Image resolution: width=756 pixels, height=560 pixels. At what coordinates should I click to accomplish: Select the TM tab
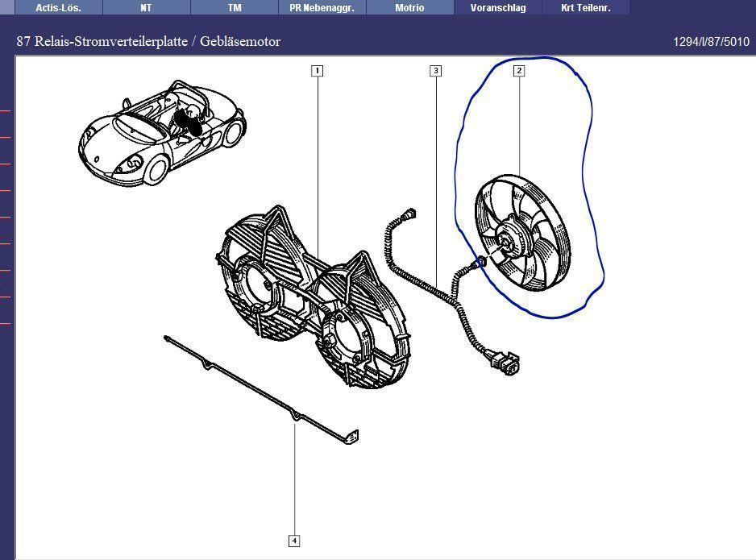coord(235,8)
